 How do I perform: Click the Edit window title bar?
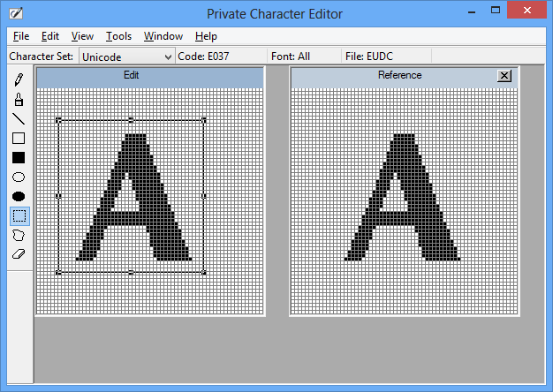click(150, 76)
